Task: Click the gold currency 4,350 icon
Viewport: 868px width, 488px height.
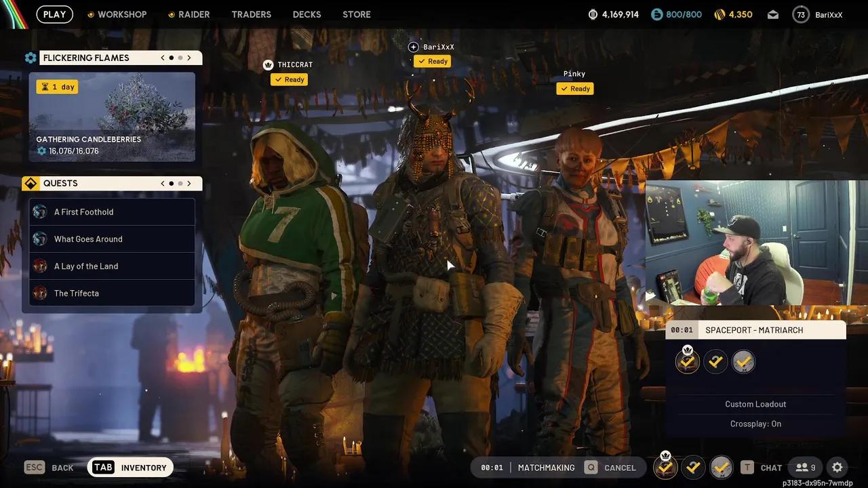Action: click(x=718, y=14)
